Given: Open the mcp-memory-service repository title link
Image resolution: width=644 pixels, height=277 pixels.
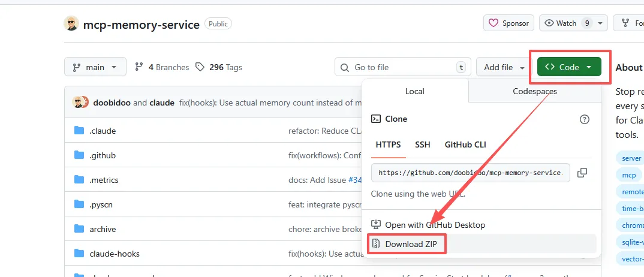Looking at the screenshot, I should pyautogui.click(x=142, y=25).
